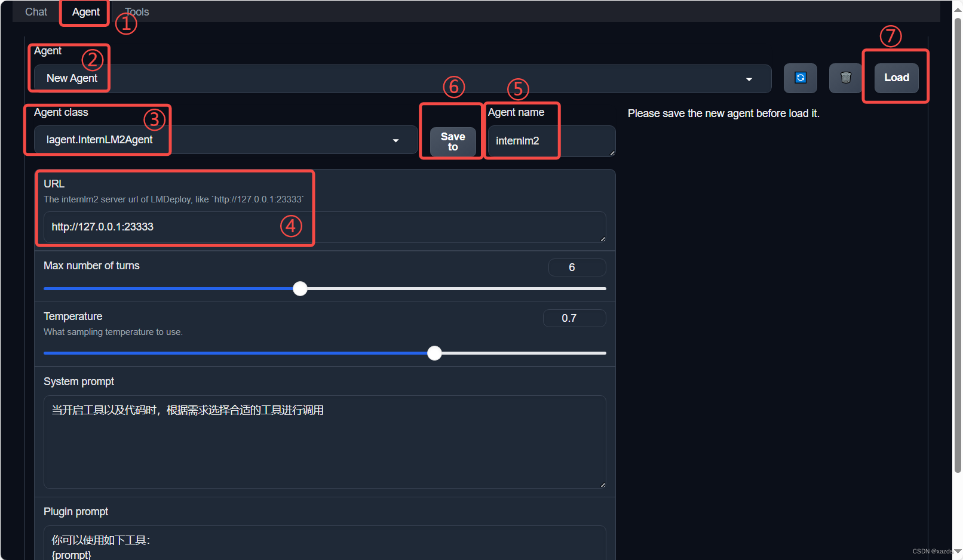Click the 'Temperature' label
The height and width of the screenshot is (560, 963).
pos(73,316)
